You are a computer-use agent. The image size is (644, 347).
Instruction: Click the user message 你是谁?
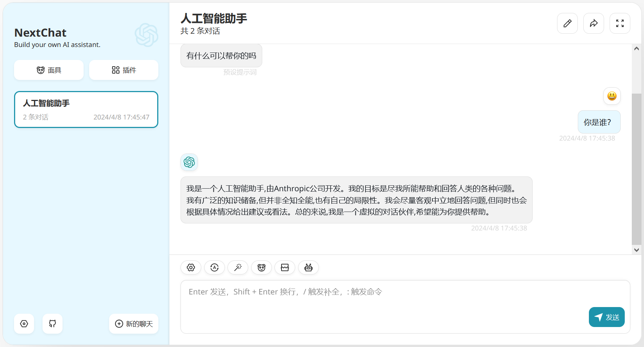(x=599, y=122)
